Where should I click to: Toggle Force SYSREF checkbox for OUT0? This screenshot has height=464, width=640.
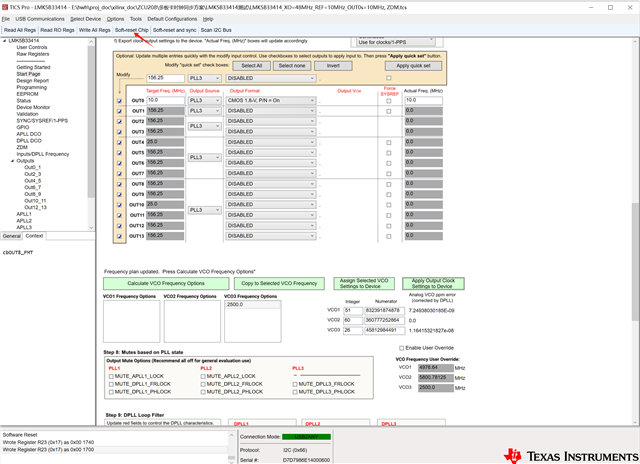389,101
